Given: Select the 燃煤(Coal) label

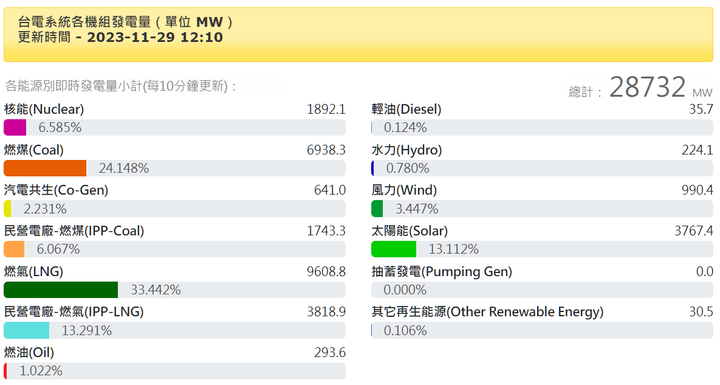Looking at the screenshot, I should pyautogui.click(x=34, y=150).
